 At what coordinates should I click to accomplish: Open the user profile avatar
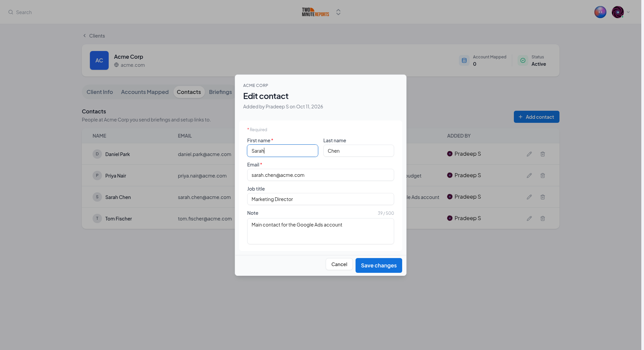pos(618,12)
